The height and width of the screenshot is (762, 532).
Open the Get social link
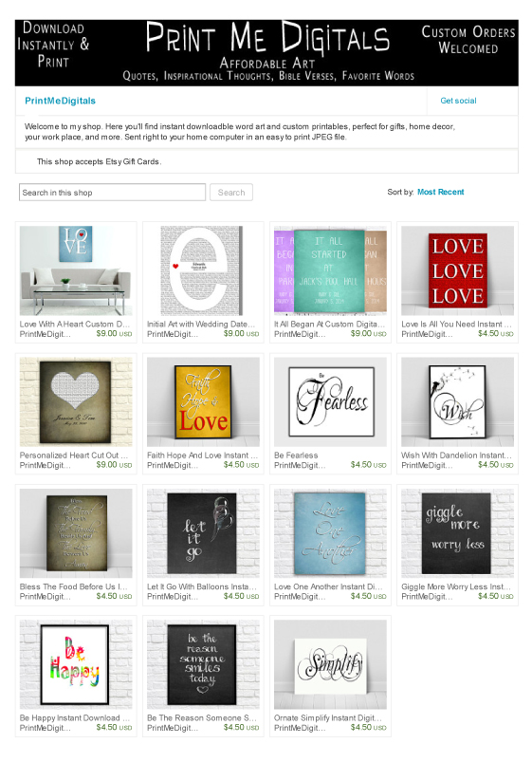pos(458,101)
